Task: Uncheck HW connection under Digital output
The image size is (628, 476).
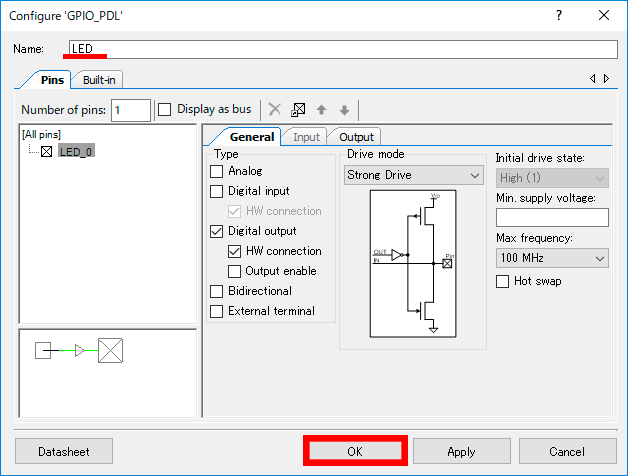Action: (x=234, y=252)
